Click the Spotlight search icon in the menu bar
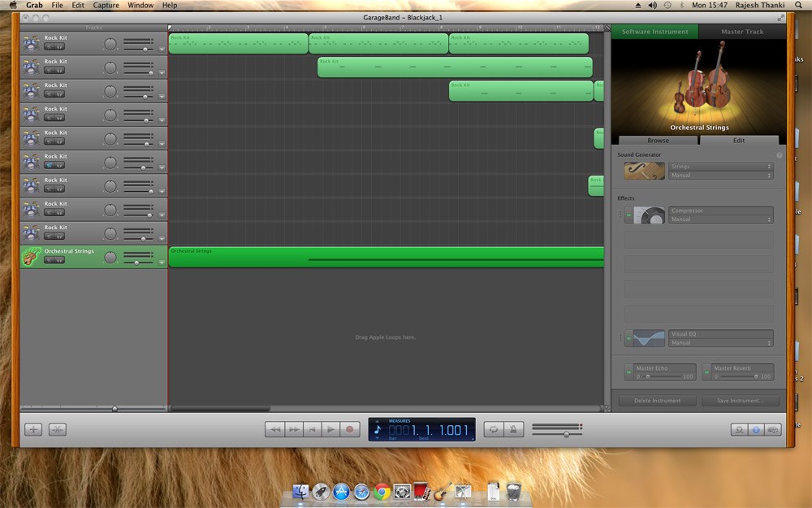 point(798,5)
